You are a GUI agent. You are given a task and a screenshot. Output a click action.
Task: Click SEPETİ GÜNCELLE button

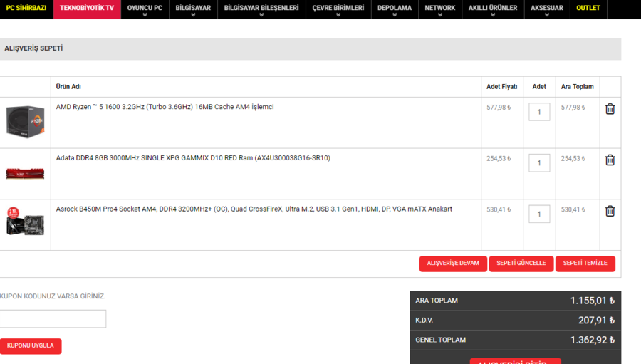[x=521, y=264]
